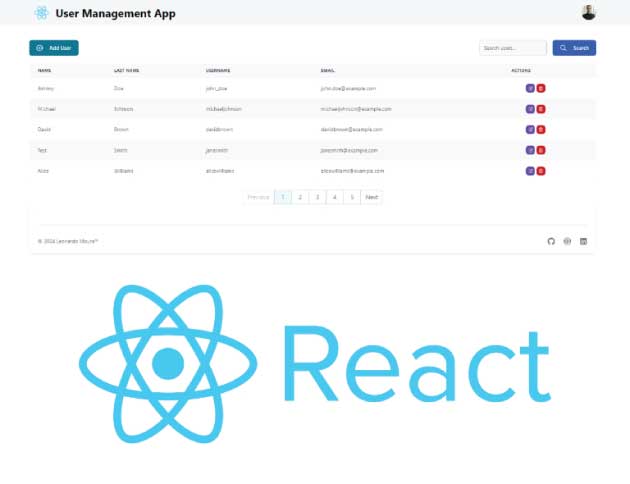The width and height of the screenshot is (630, 484).
Task: Click the Add User button
Action: coord(54,48)
